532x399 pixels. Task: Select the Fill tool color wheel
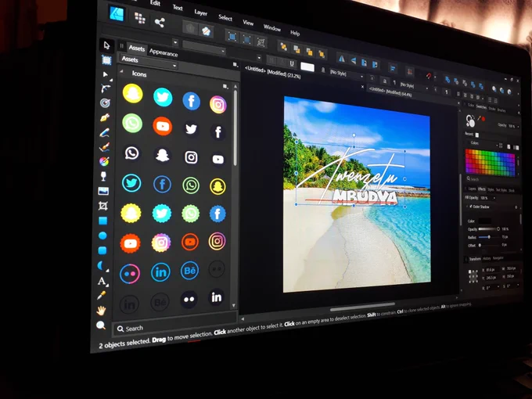click(x=104, y=161)
